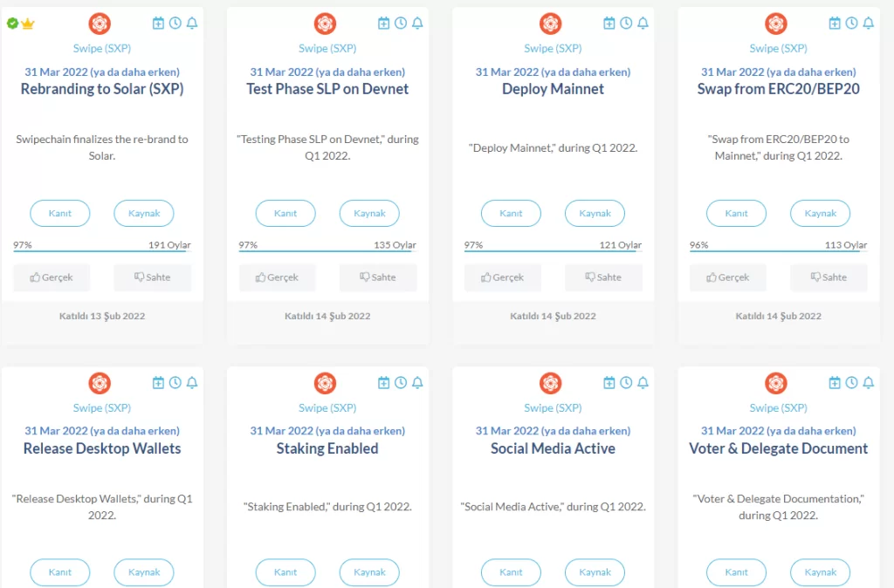Click the clock icon on Test Phase SLP card
Screen dimensions: 894x588
point(401,24)
